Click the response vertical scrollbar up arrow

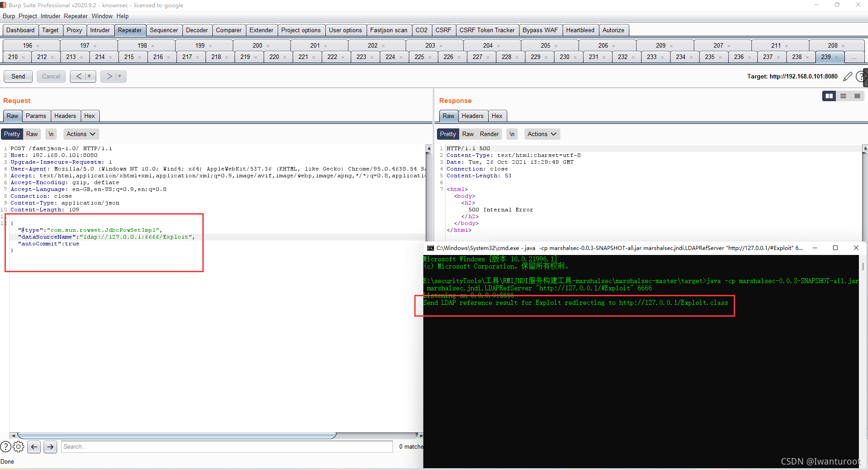[x=865, y=148]
